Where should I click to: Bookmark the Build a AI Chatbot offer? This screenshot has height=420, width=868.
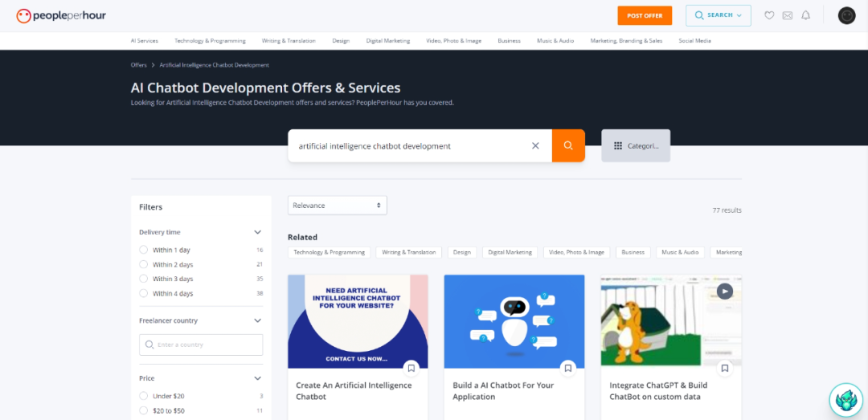click(567, 369)
